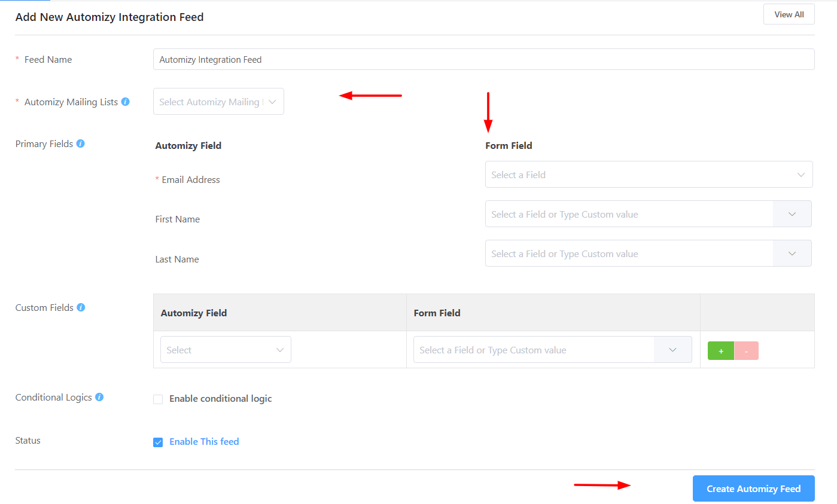Screen dimensions: 837x504
Task: Uncheck the Enable This feed checkbox
Action: point(158,442)
